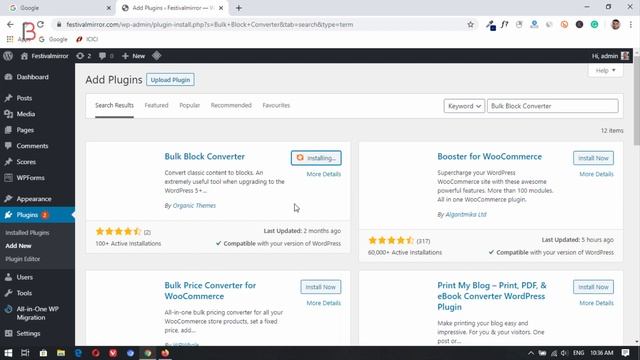Open Plugins menu in the sidebar
The width and height of the screenshot is (640, 360).
click(37, 215)
